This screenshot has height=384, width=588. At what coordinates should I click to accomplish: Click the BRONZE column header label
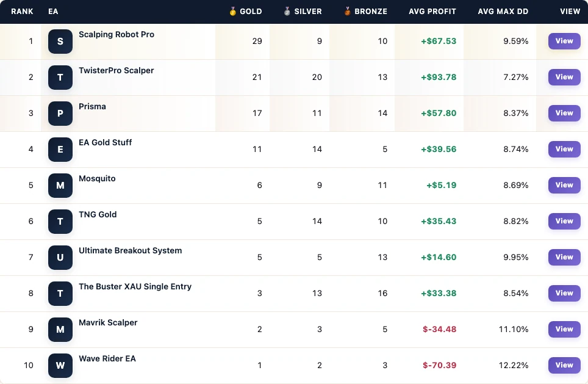(x=371, y=12)
